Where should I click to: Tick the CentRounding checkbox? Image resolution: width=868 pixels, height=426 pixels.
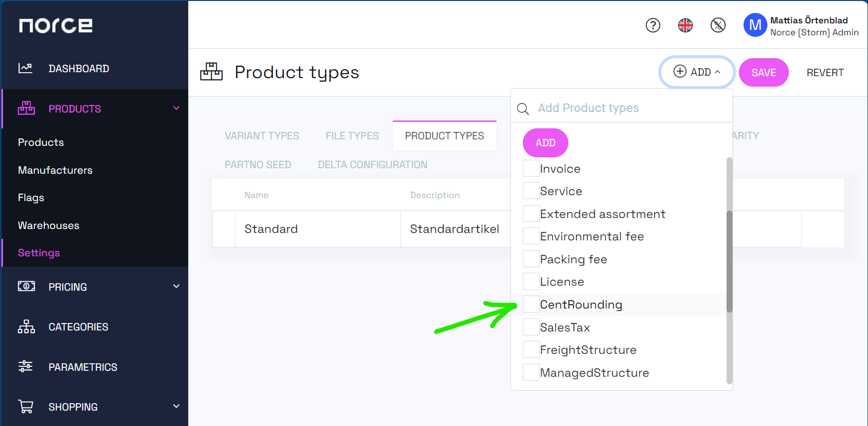point(531,304)
